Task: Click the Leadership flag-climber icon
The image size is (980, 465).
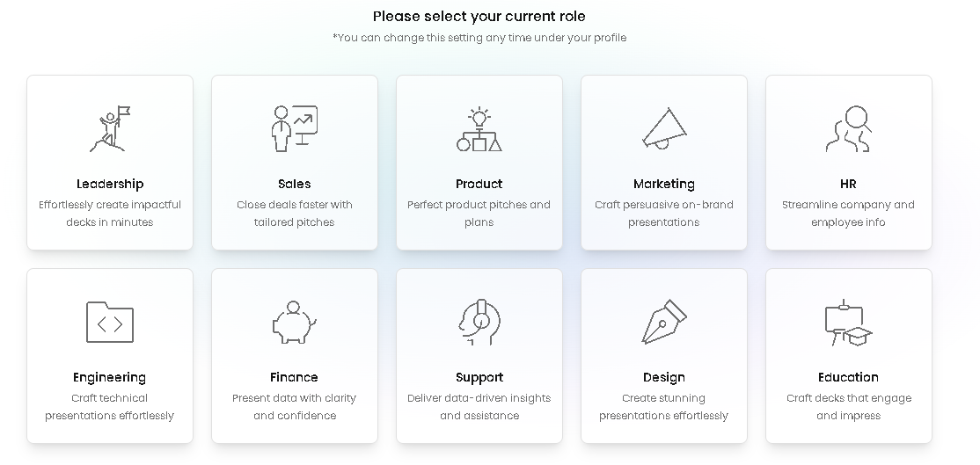Action: tap(110, 128)
